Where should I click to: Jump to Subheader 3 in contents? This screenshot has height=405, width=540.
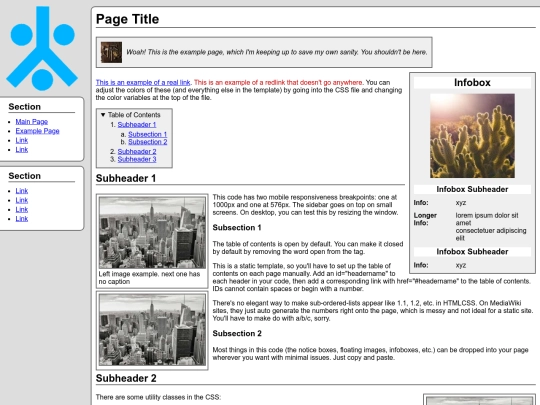(x=137, y=159)
